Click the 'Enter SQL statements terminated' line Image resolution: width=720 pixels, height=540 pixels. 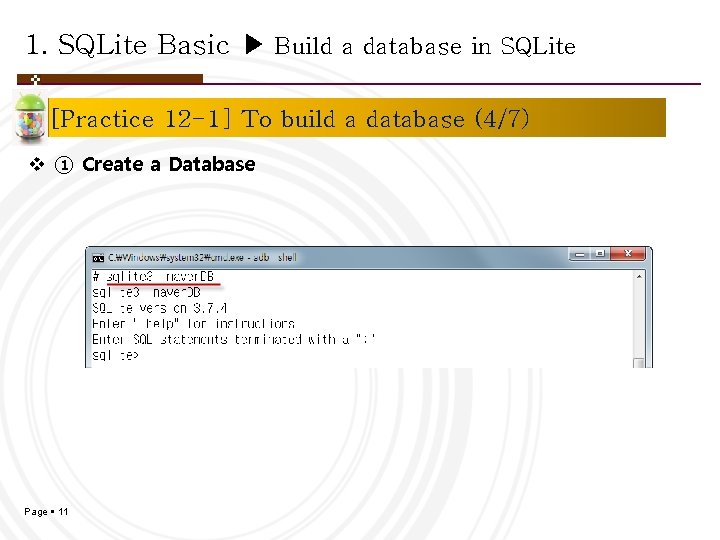(x=233, y=339)
